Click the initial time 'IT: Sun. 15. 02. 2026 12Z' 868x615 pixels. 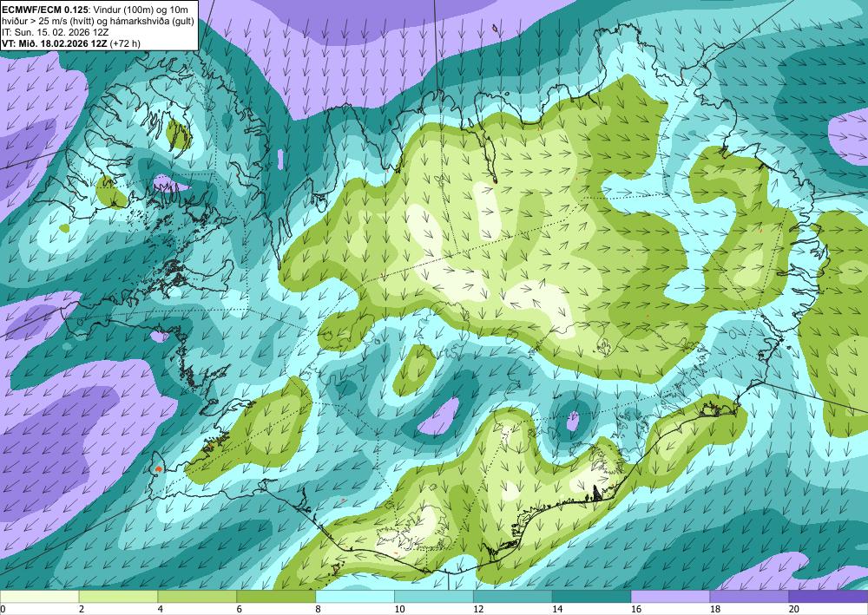56,32
